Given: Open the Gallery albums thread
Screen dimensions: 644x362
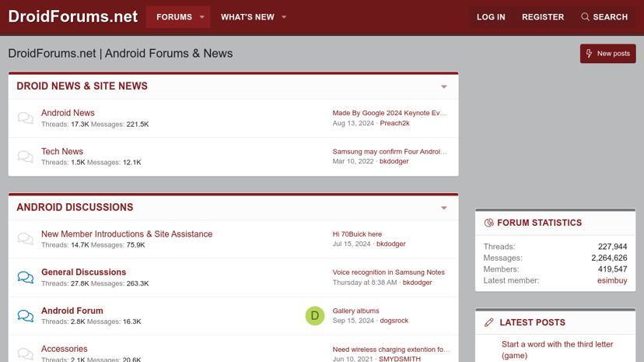Looking at the screenshot, I should (355, 311).
